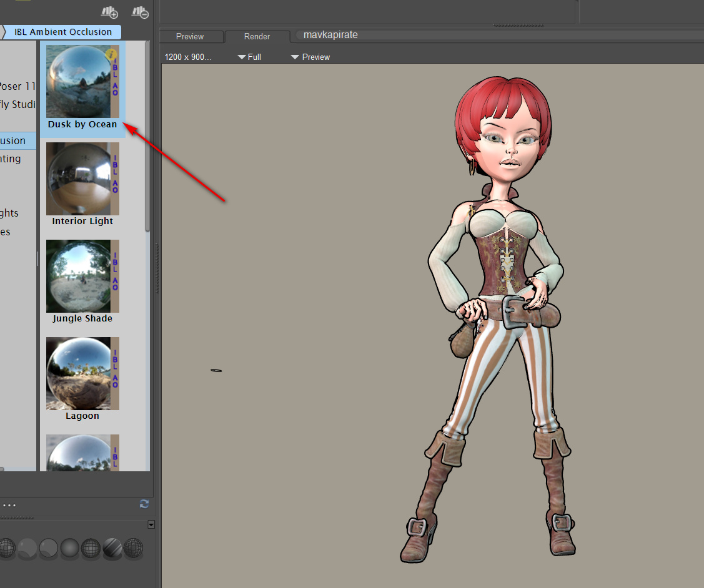This screenshot has width=704, height=588.
Task: Click yellow info badge on Dusk by Ocean
Action: click(x=112, y=55)
